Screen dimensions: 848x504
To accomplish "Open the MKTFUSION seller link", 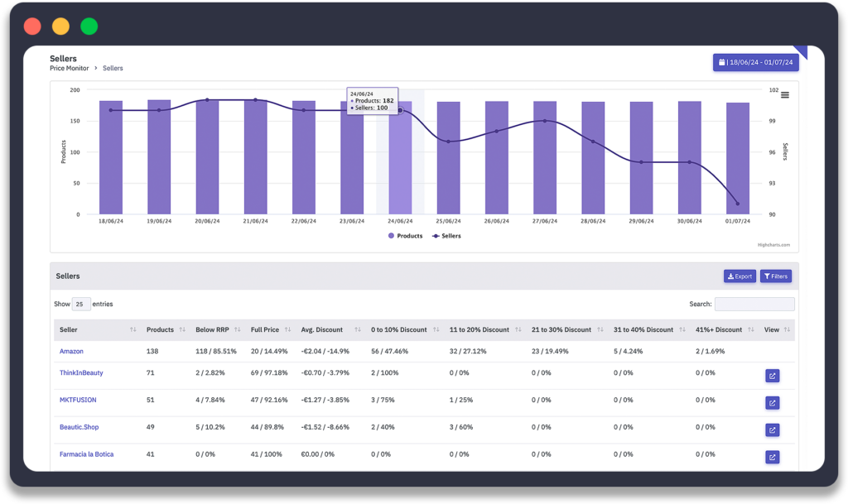I will coord(78,400).
